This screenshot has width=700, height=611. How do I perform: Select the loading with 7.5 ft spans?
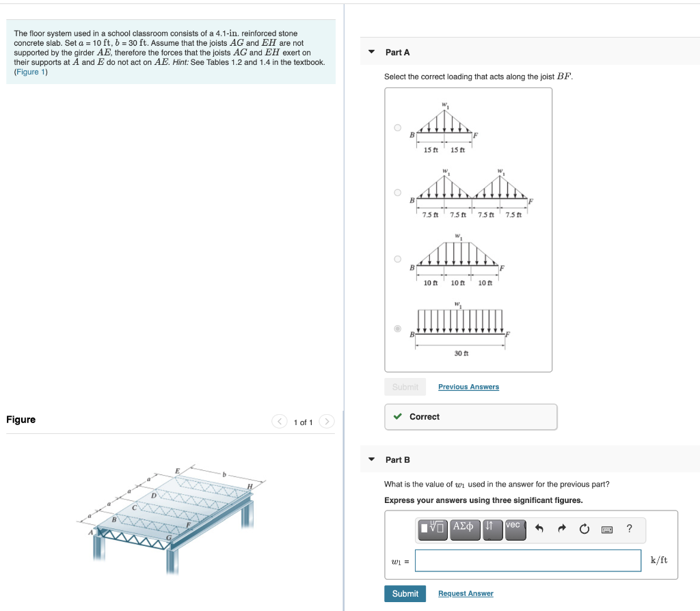tap(396, 192)
